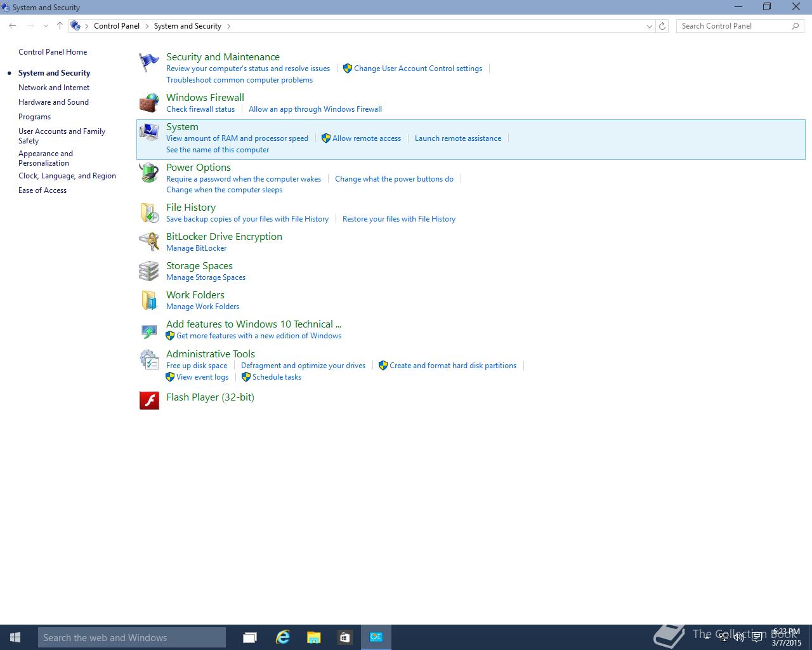Image resolution: width=812 pixels, height=650 pixels.
Task: Select Hardware and Sound category
Action: coord(53,102)
